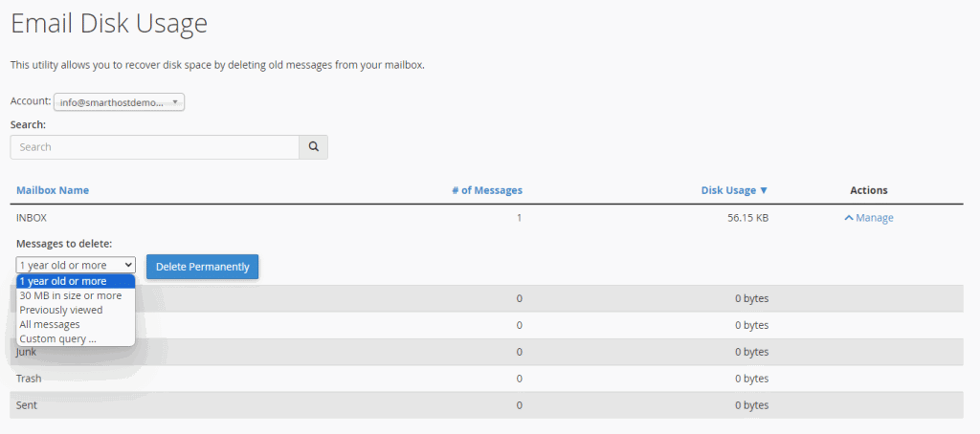Click Junk row's 0 bytes value
The height and width of the screenshot is (434, 980).
[x=752, y=352]
